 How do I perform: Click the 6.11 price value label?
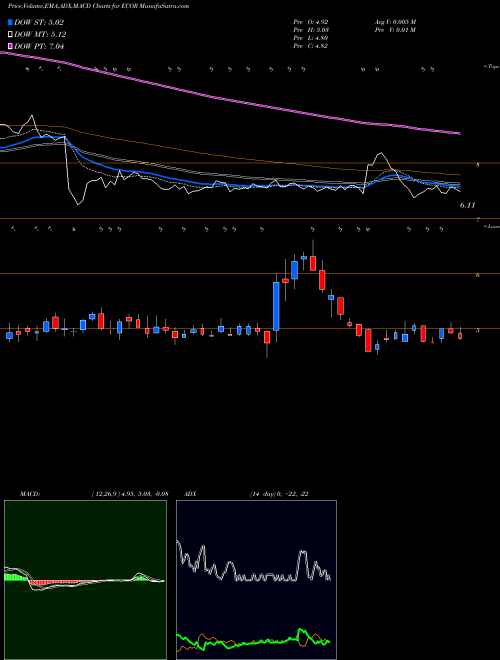(x=467, y=205)
